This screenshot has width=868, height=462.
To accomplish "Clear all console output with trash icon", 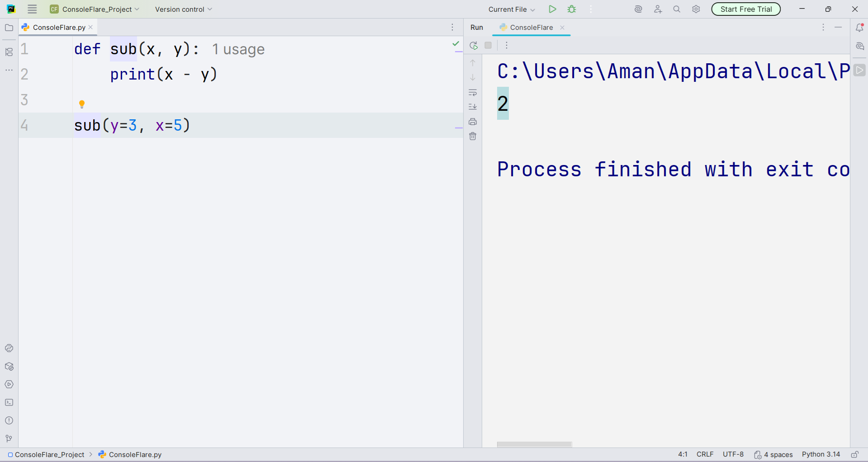I will click(473, 136).
